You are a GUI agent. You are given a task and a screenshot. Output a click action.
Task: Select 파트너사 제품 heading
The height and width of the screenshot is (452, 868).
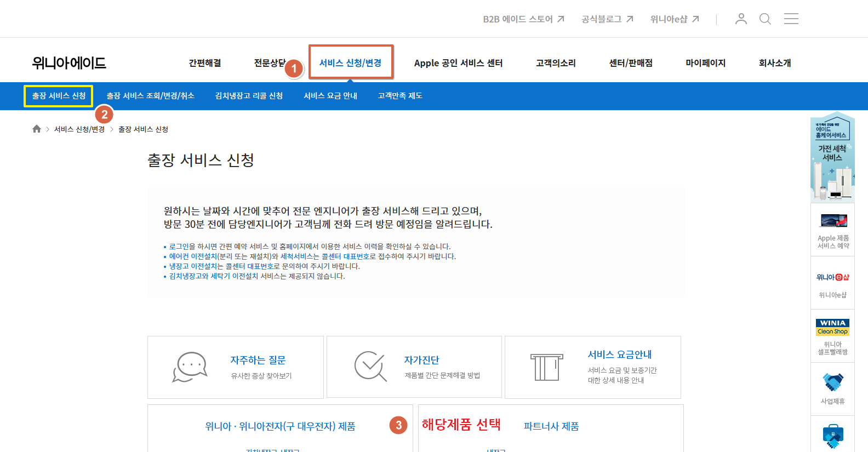click(x=551, y=426)
